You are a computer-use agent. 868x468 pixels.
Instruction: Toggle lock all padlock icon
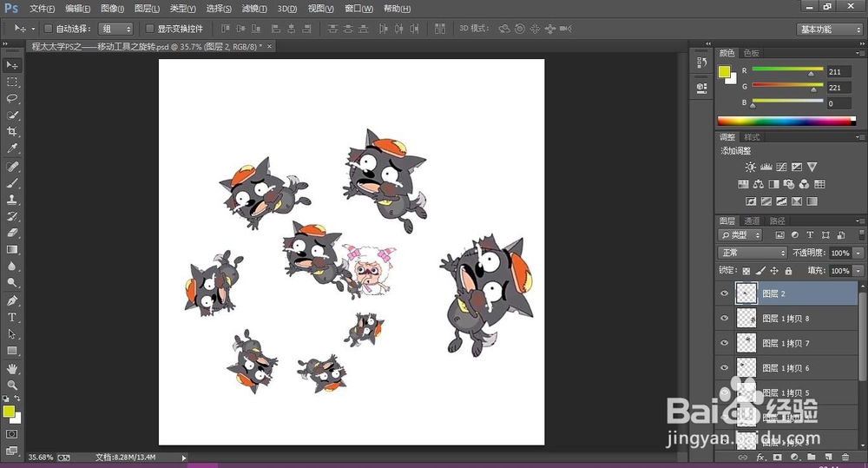coord(788,271)
